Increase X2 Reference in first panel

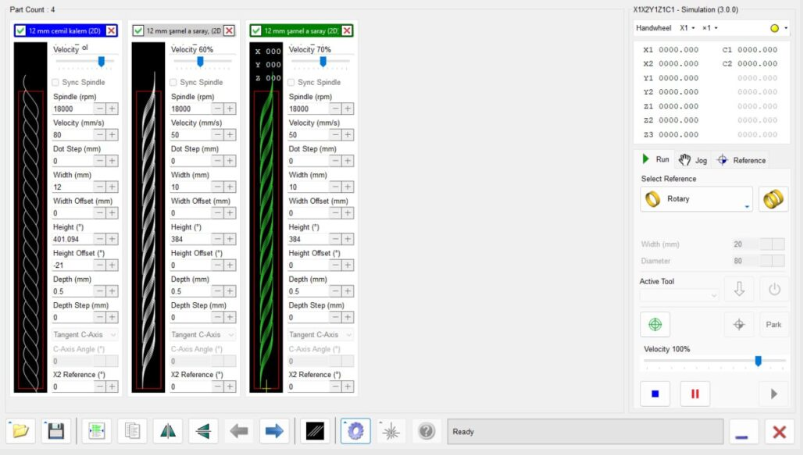pyautogui.click(x=112, y=387)
